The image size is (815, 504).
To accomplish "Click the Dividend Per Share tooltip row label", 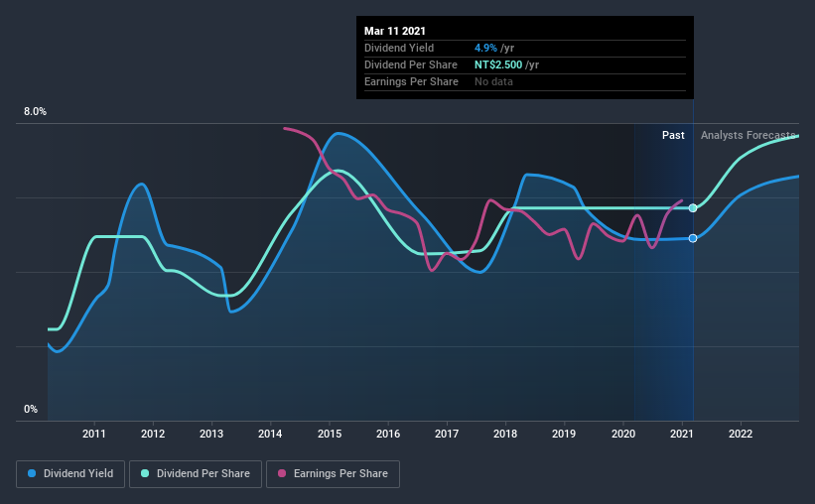I will 411,64.
